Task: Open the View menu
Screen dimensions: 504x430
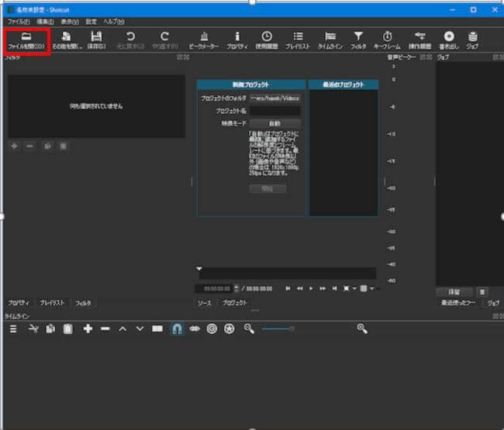Action: [x=70, y=22]
